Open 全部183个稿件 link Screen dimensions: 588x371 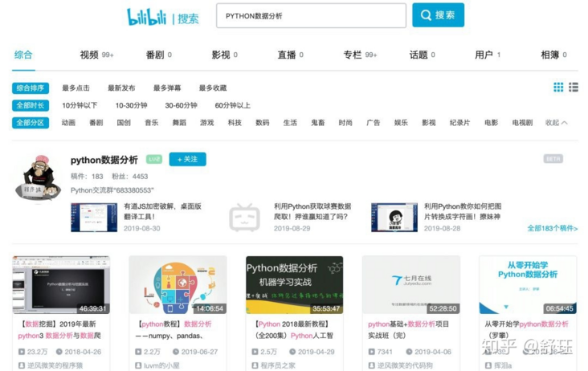pos(553,228)
